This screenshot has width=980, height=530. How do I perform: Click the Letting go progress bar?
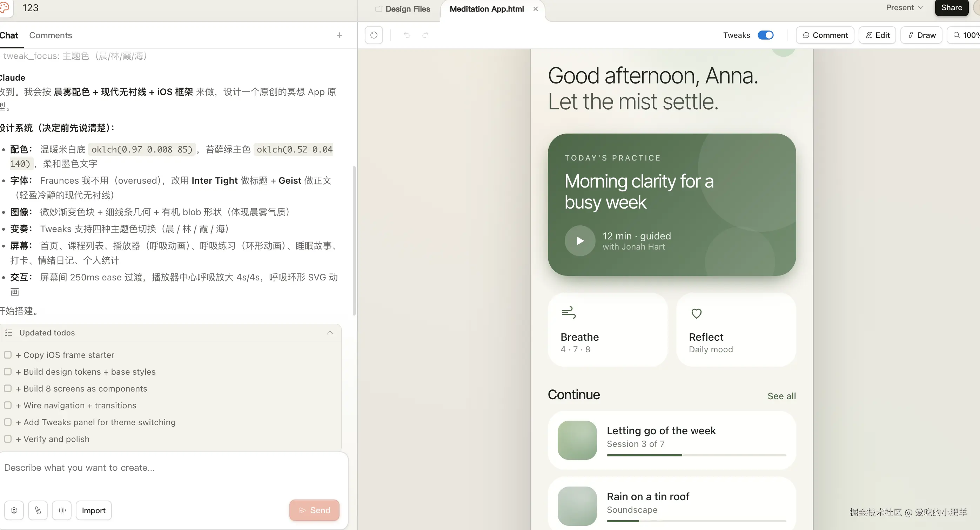coord(696,455)
